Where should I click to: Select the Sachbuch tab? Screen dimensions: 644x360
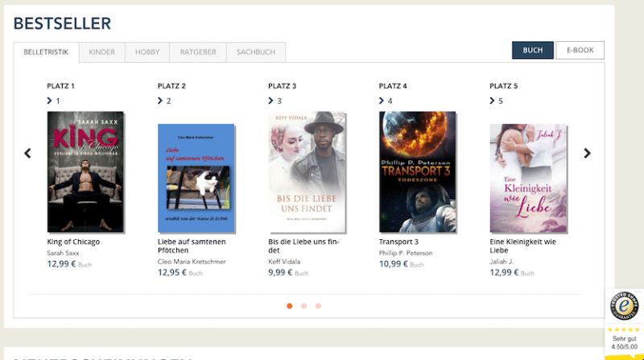(256, 52)
